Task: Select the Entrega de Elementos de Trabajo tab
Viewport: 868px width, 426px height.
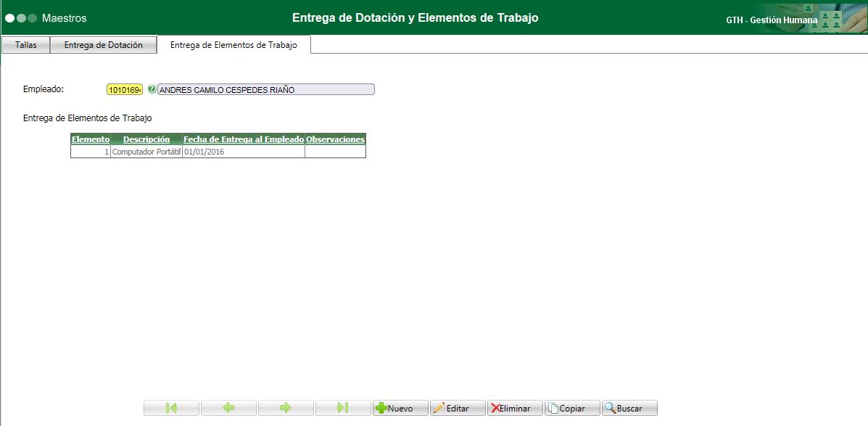Action: (x=233, y=45)
